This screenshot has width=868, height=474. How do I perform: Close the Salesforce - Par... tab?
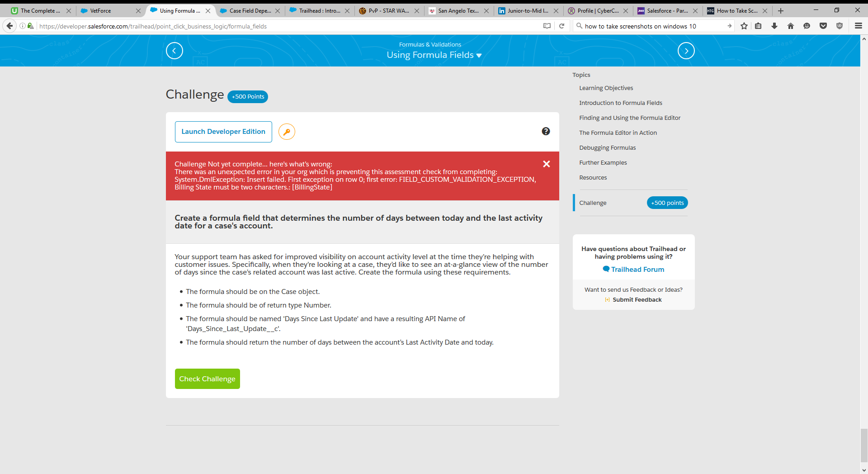tap(695, 11)
